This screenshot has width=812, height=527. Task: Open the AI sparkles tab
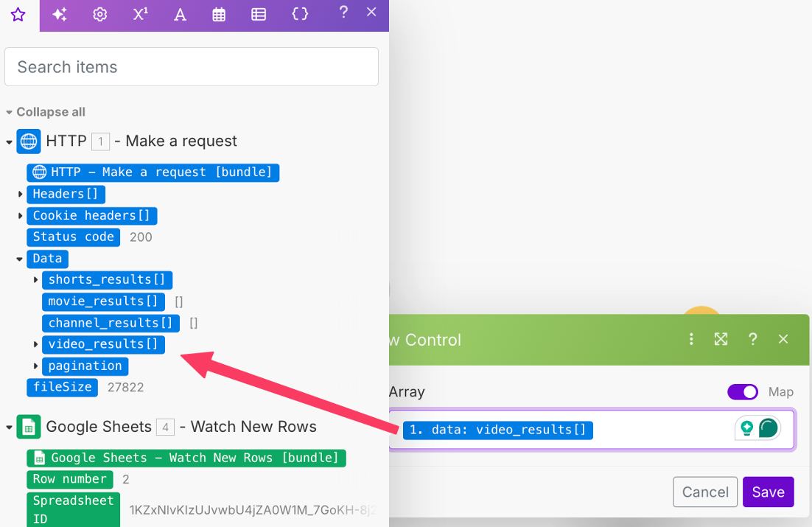tap(60, 15)
